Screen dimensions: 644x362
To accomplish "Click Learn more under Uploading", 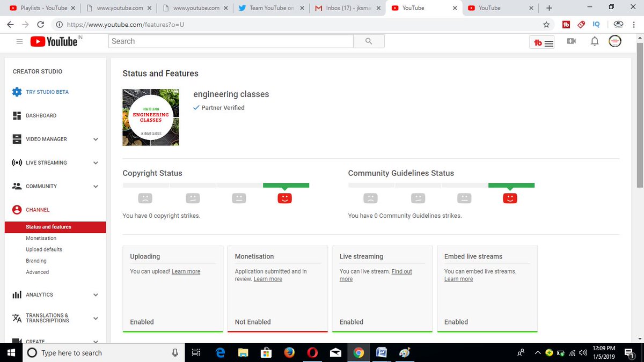I will (186, 271).
